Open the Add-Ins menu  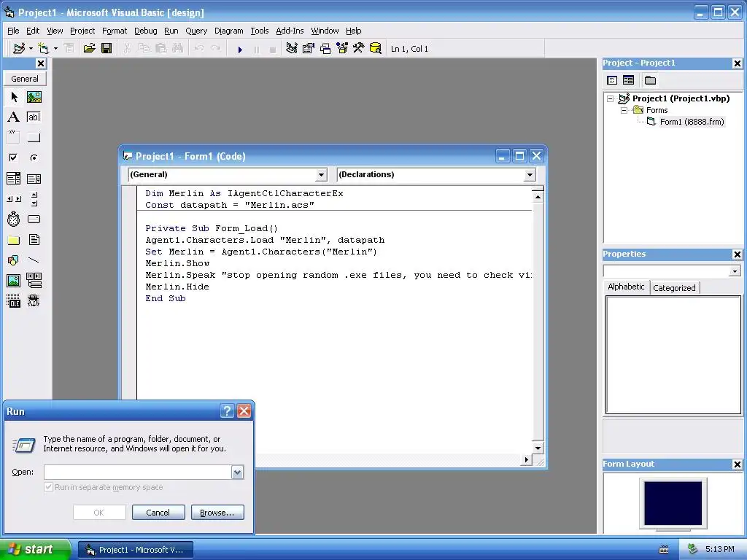tap(290, 31)
